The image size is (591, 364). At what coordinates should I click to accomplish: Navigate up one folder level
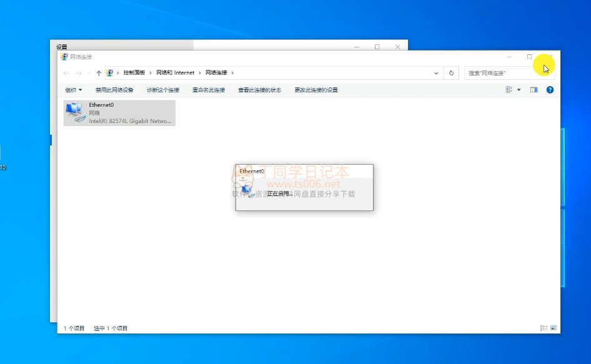tap(99, 73)
